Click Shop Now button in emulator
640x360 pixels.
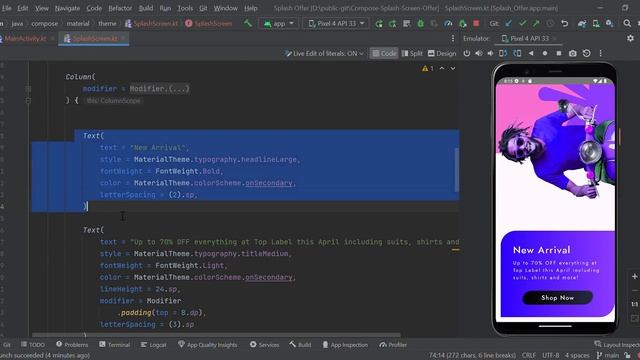[x=558, y=298]
